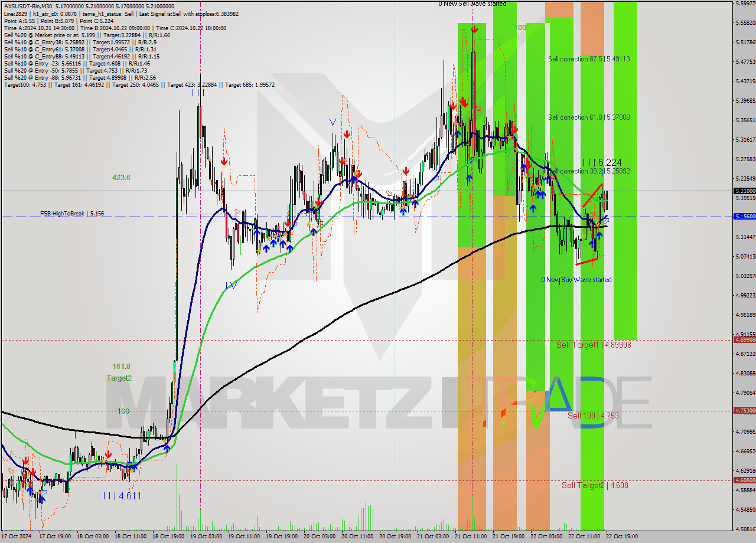Click the 5.3161 price axis value
The image size is (756, 543).
coord(745,140)
